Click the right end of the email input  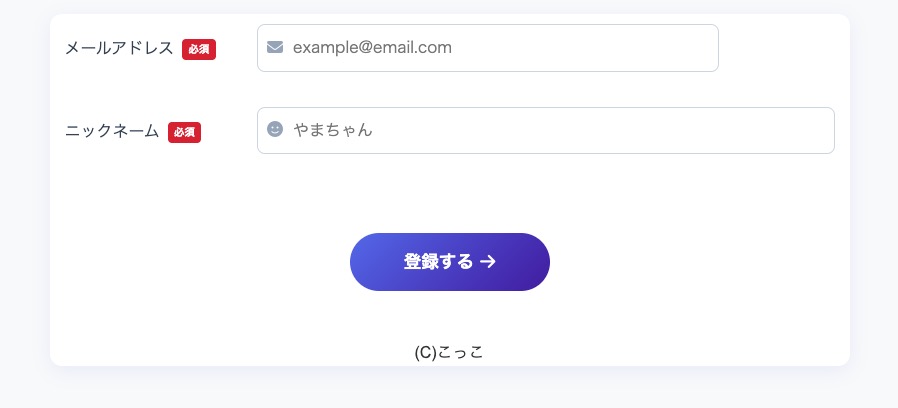[700, 48]
